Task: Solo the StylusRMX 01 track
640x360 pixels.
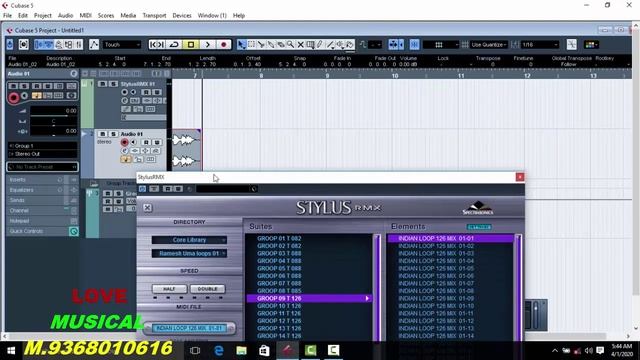Action: pos(113,84)
